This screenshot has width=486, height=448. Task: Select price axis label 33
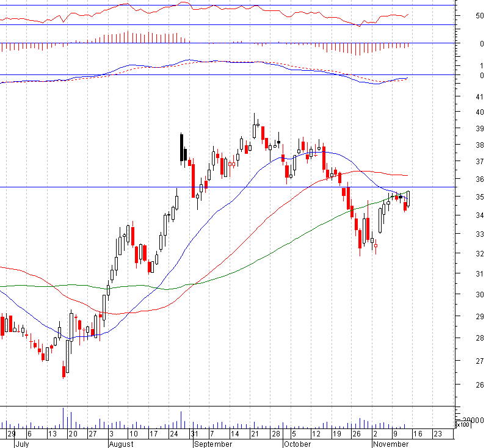click(x=480, y=234)
